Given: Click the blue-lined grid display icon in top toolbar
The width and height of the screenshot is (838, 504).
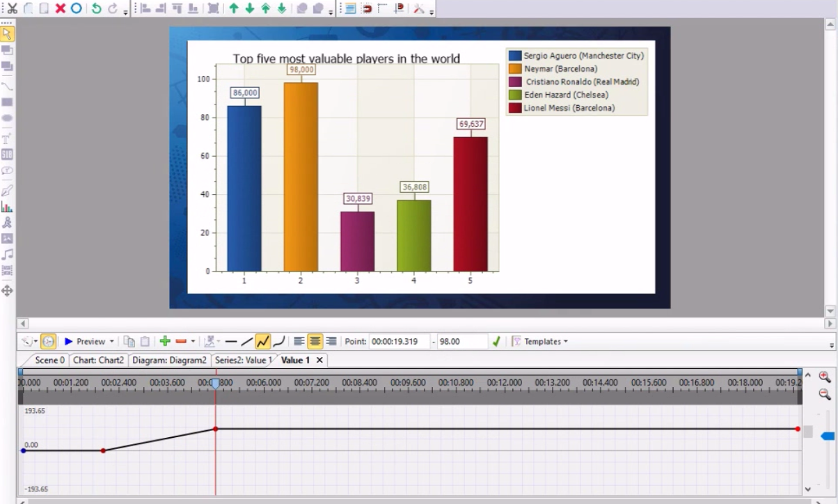Looking at the screenshot, I should click(x=350, y=8).
